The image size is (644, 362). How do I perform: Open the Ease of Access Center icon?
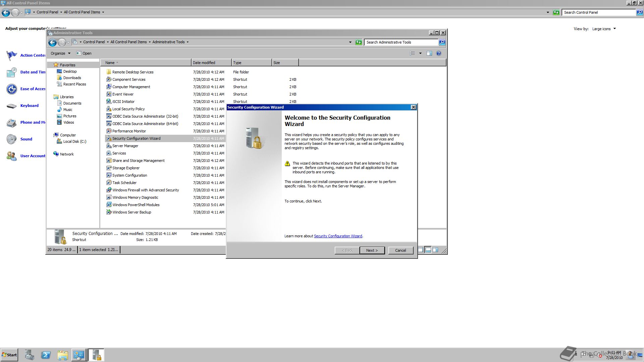[12, 89]
